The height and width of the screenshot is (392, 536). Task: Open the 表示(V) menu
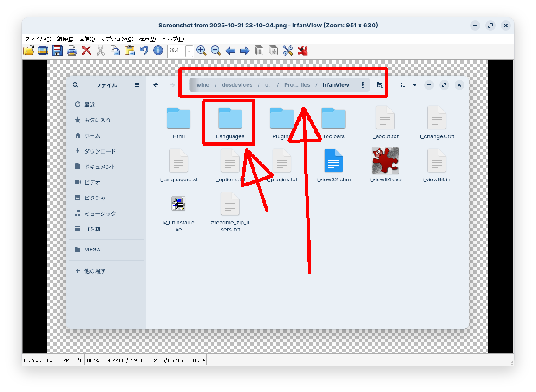tap(148, 39)
